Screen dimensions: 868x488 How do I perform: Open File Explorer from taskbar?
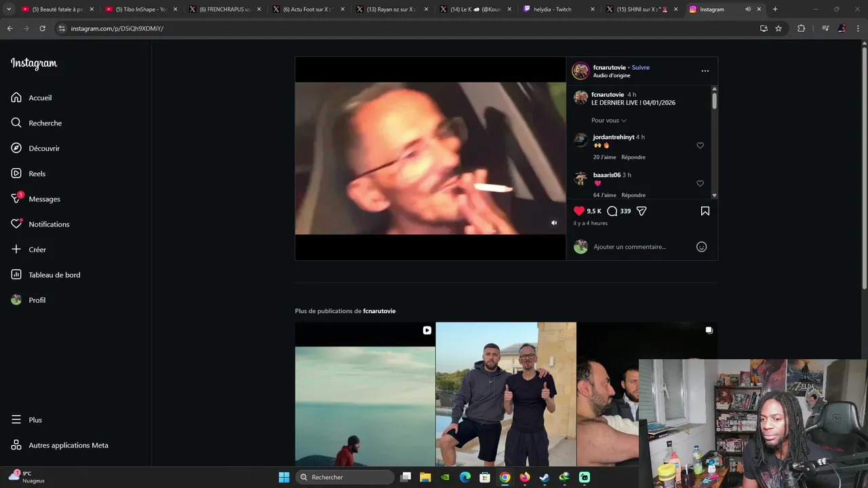(425, 477)
